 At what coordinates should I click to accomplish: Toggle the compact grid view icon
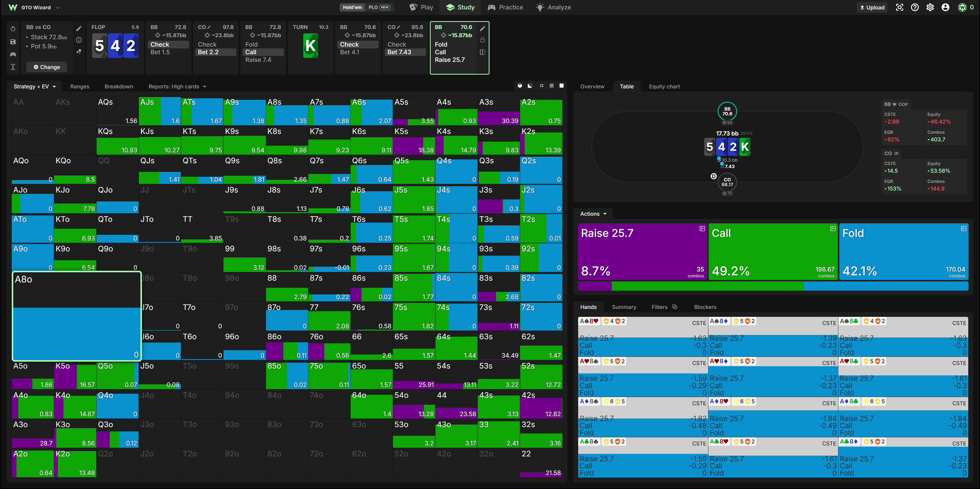click(541, 86)
